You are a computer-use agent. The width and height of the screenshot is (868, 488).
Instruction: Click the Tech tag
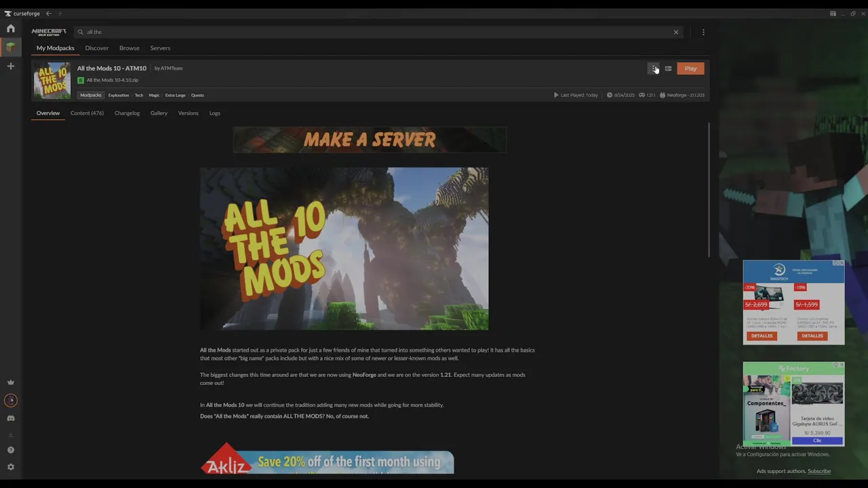pos(139,96)
